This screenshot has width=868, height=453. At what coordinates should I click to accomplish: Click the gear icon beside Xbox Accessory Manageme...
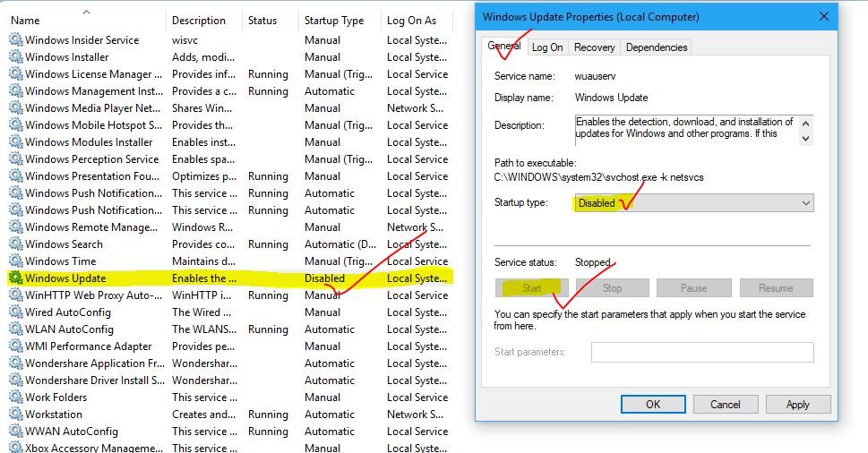pyautogui.click(x=16, y=447)
